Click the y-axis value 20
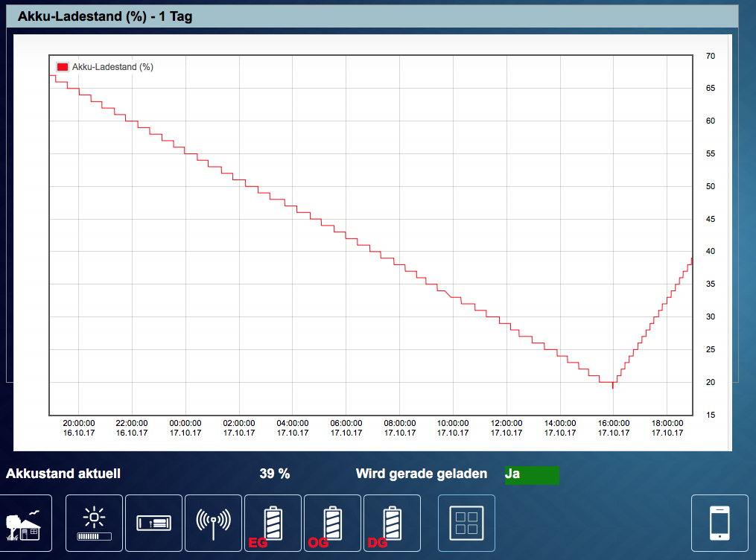756x560 pixels. pos(711,382)
